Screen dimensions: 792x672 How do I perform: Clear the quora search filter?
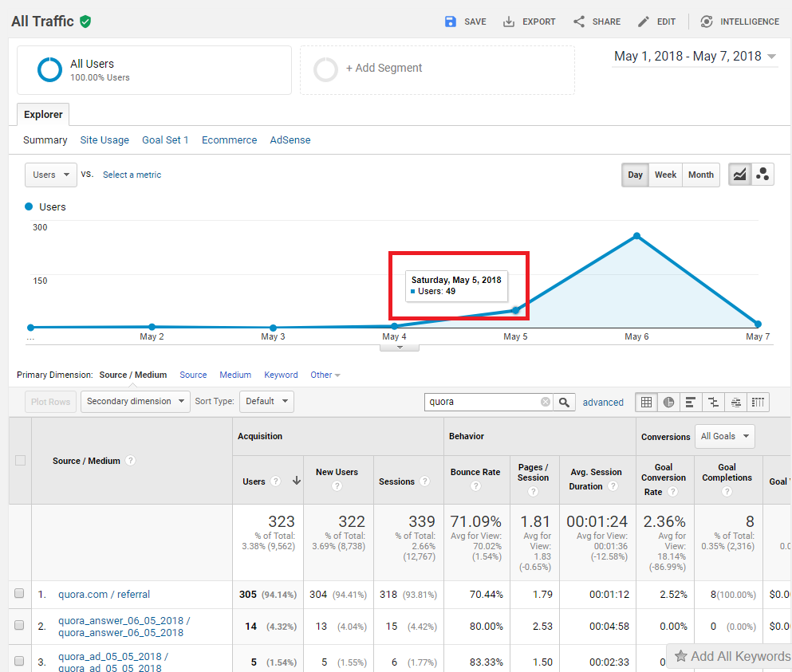(x=546, y=402)
